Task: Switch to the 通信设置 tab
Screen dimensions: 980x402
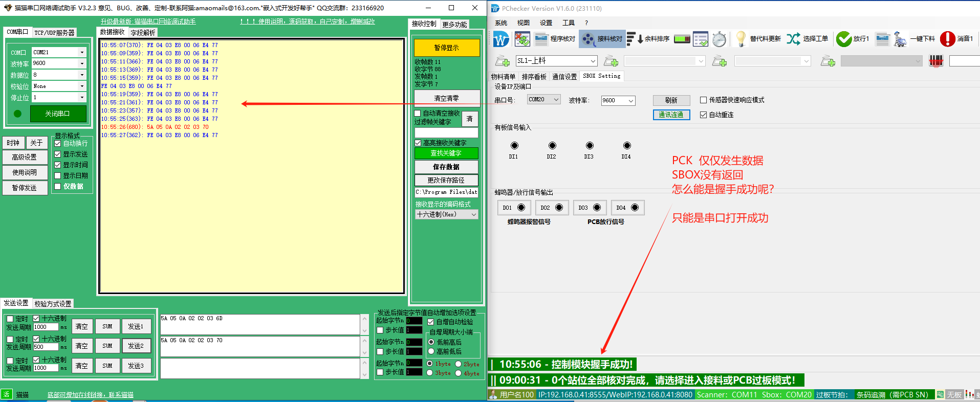Action: [x=564, y=77]
